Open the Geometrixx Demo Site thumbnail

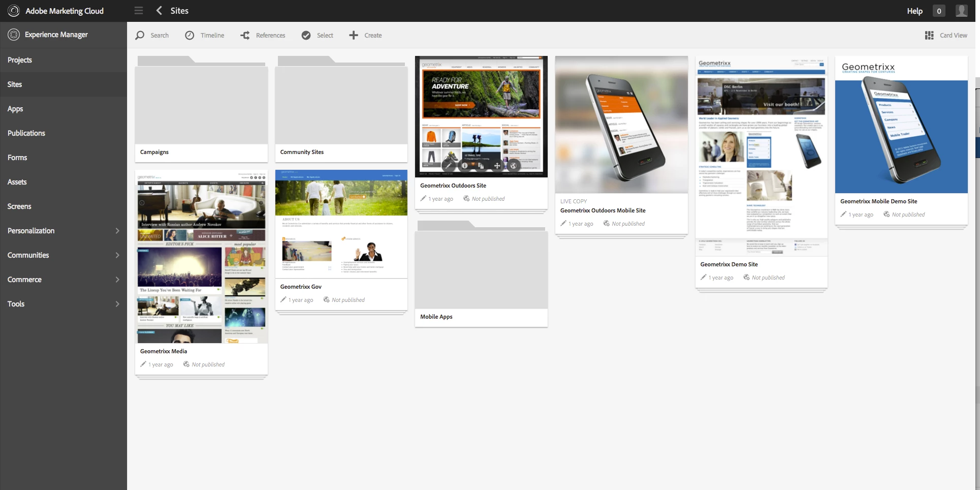[x=762, y=156]
